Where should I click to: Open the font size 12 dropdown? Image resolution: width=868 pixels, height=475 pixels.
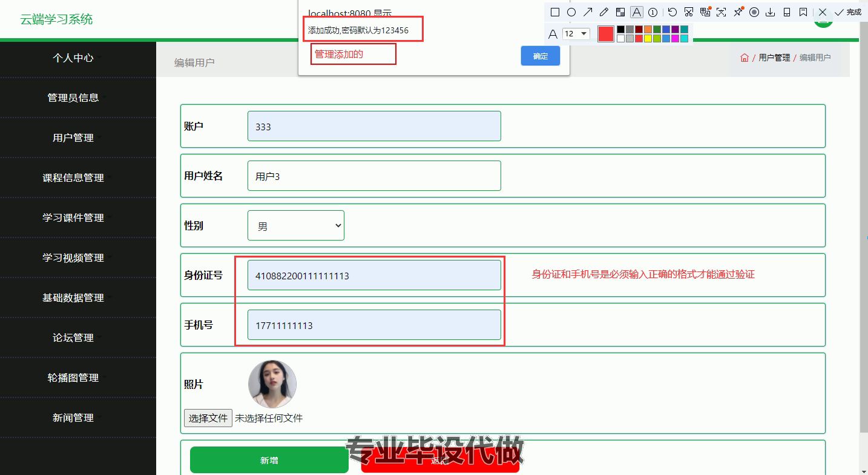click(576, 34)
